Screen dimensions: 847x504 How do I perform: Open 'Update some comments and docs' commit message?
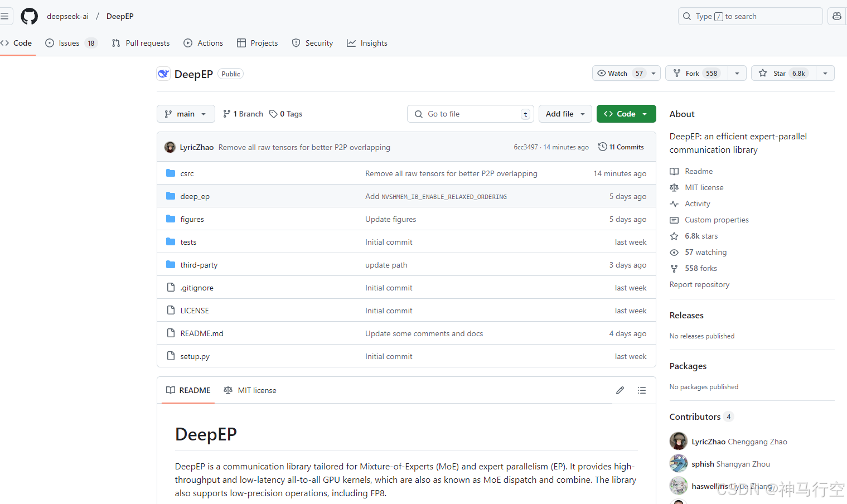click(x=424, y=333)
